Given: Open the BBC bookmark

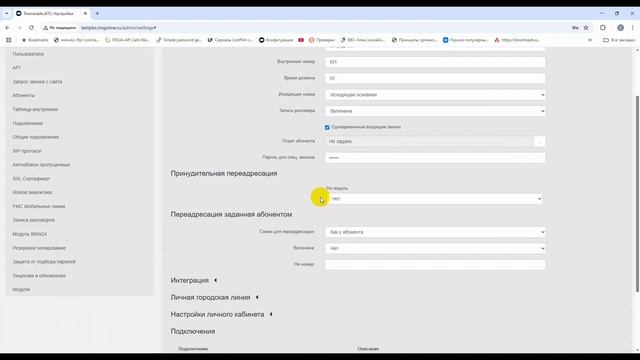Looking at the screenshot, I should 362,40.
